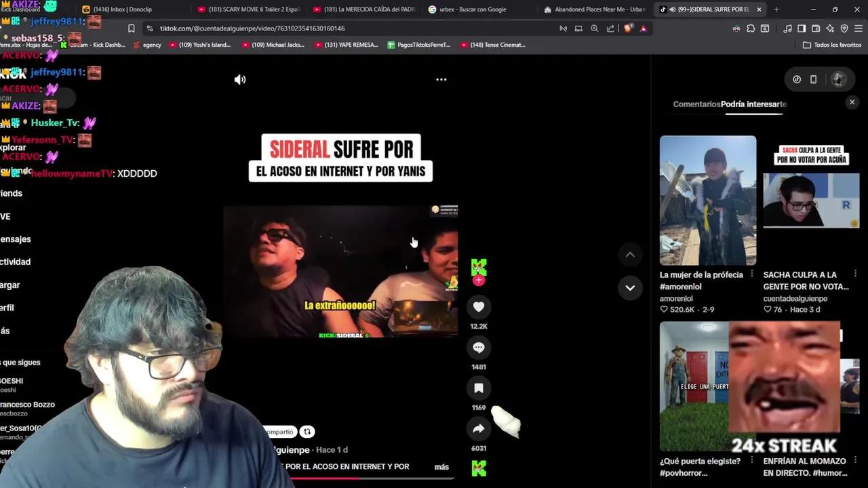The image size is (868, 488).
Task: Switch to 'urbex - Buscar con Google' tab
Action: coord(479,9)
